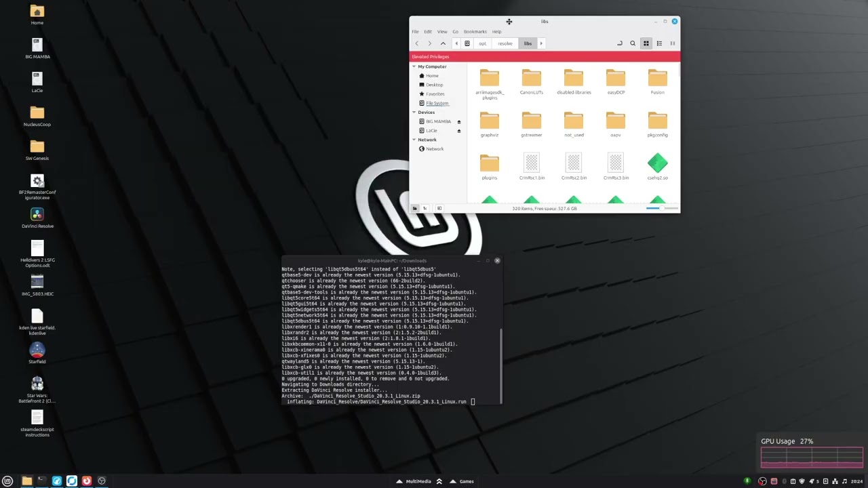Open the Help menu

[x=496, y=32]
